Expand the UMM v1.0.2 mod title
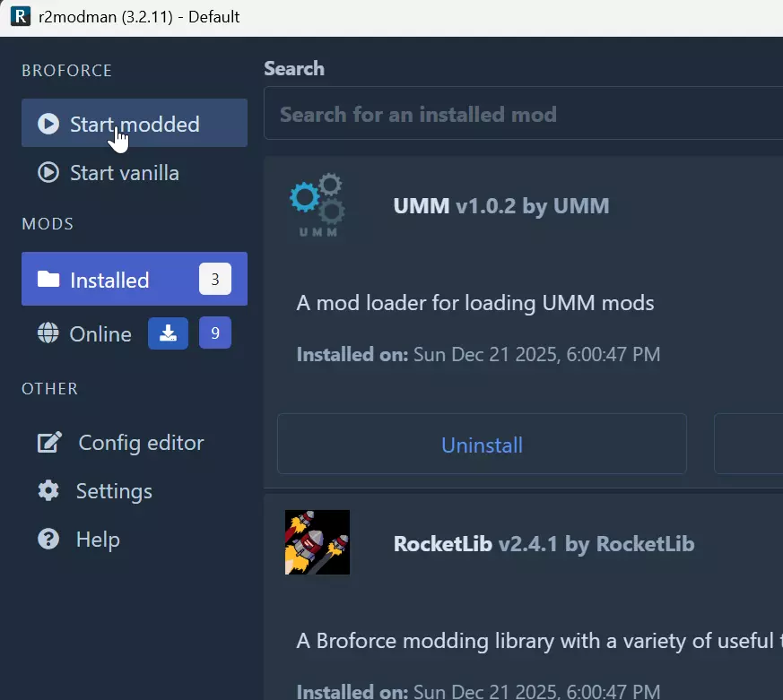Image resolution: width=783 pixels, height=700 pixels. click(500, 206)
